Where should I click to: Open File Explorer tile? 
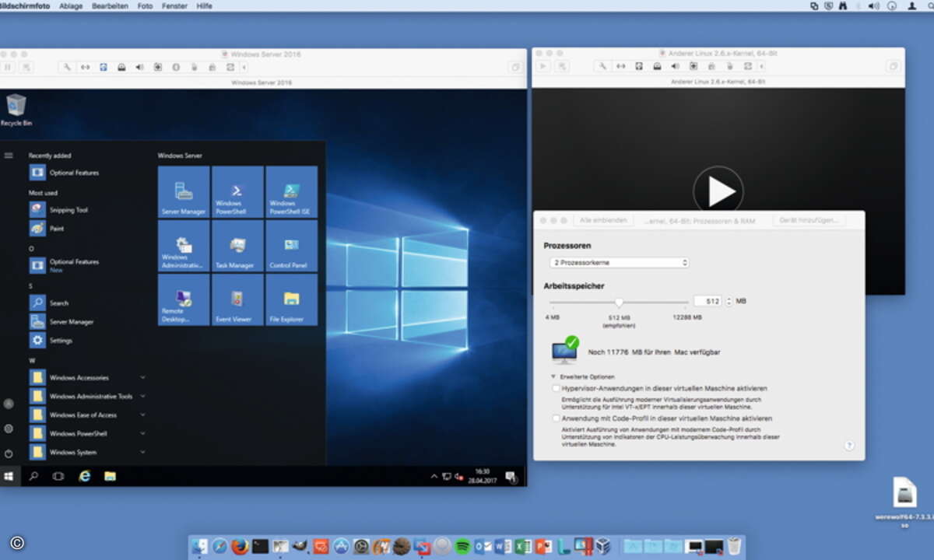pyautogui.click(x=291, y=299)
